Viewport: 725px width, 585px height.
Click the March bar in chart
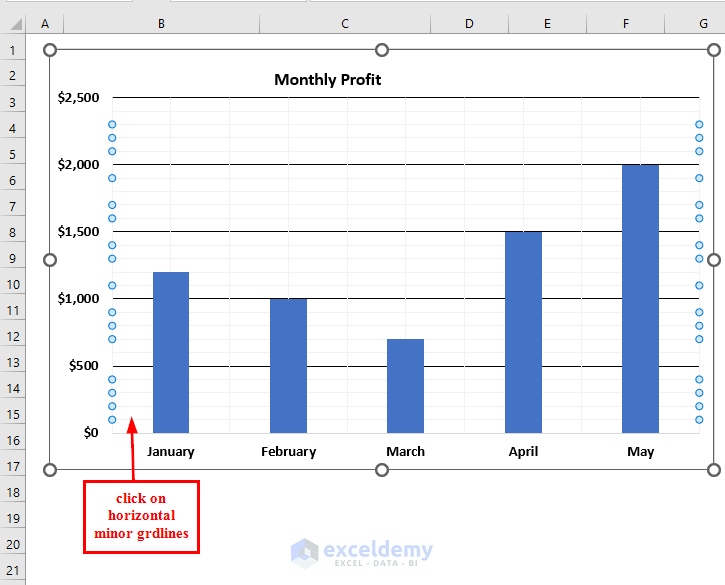click(x=406, y=386)
